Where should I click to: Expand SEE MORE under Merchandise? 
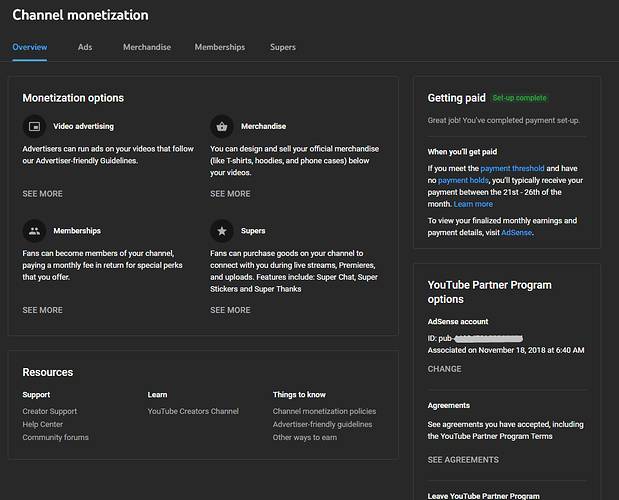(x=230, y=194)
